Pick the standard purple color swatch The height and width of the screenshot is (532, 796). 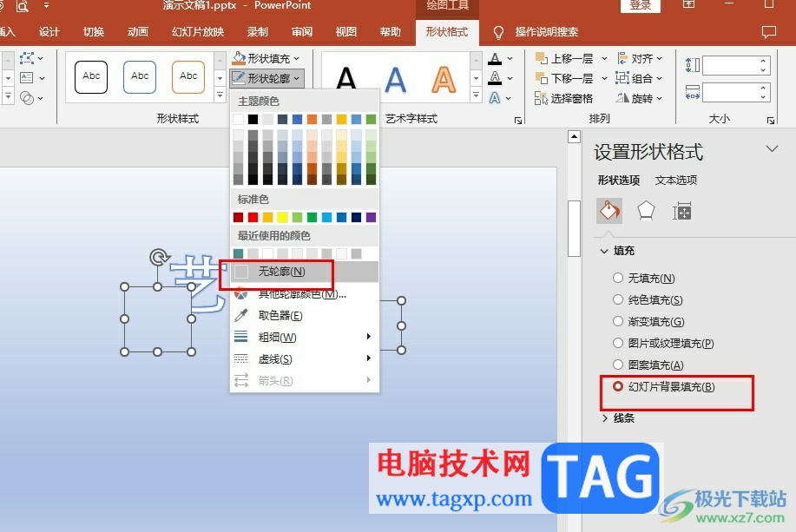pos(372,217)
